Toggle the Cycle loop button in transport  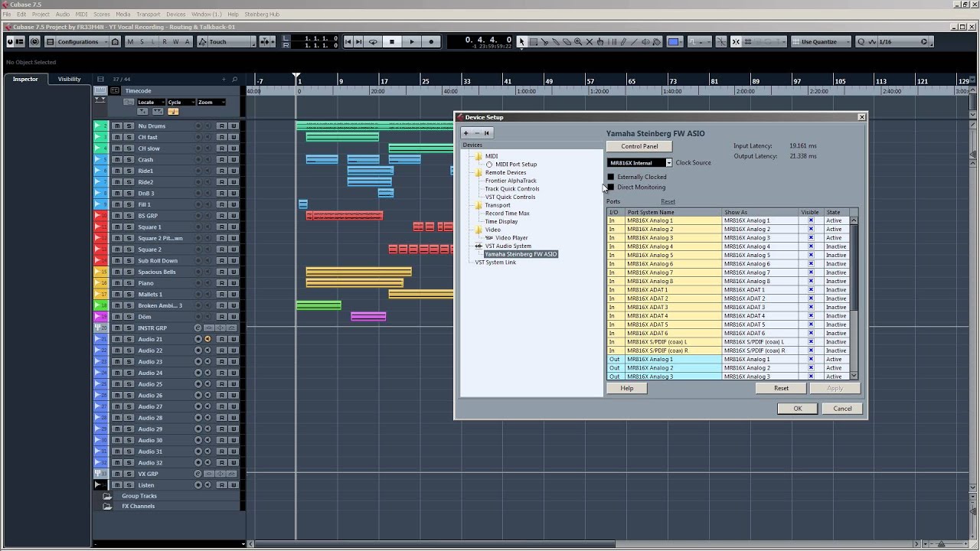373,41
